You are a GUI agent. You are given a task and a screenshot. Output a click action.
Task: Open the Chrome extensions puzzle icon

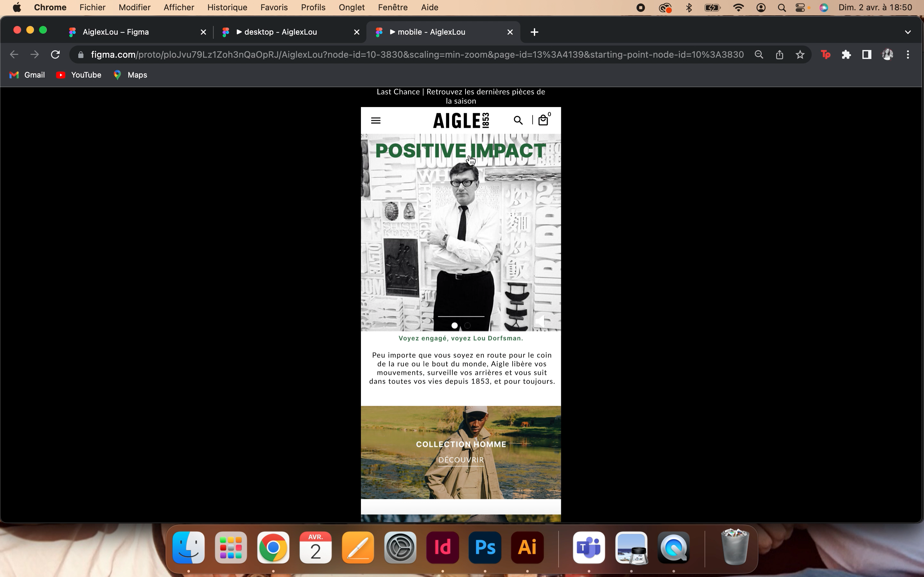(x=846, y=54)
